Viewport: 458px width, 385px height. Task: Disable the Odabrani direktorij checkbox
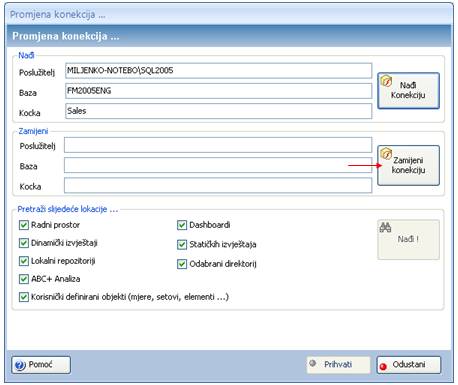pyautogui.click(x=182, y=264)
